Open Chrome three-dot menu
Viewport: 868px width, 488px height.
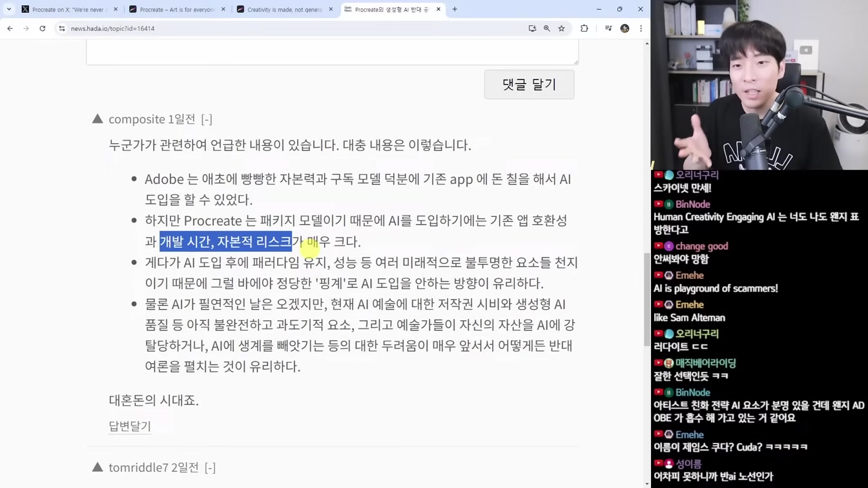tap(641, 28)
